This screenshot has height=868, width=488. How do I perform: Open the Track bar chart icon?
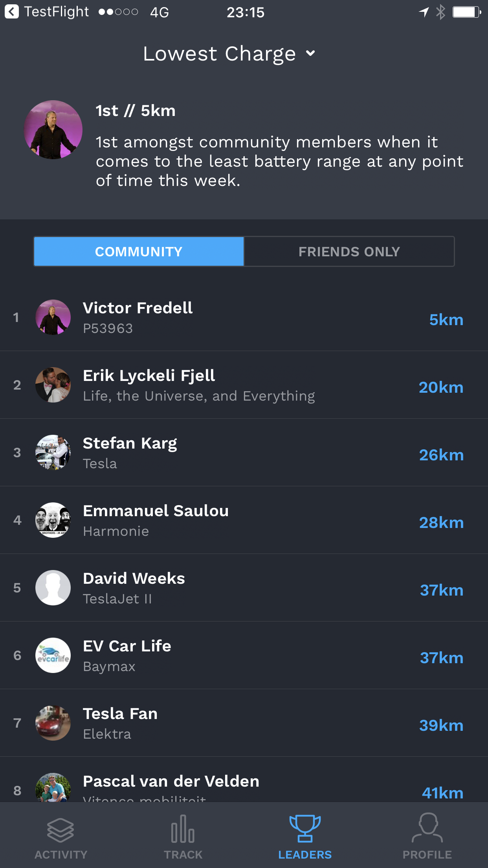click(x=183, y=829)
